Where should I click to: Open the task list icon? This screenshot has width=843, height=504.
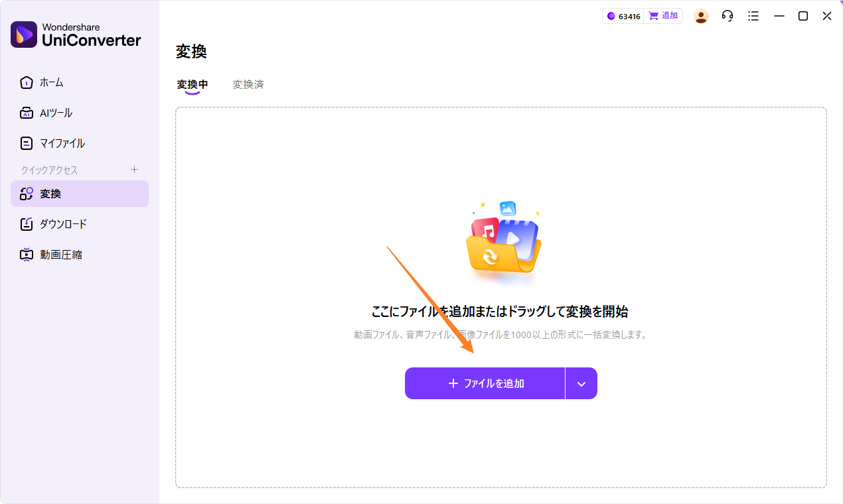point(753,15)
